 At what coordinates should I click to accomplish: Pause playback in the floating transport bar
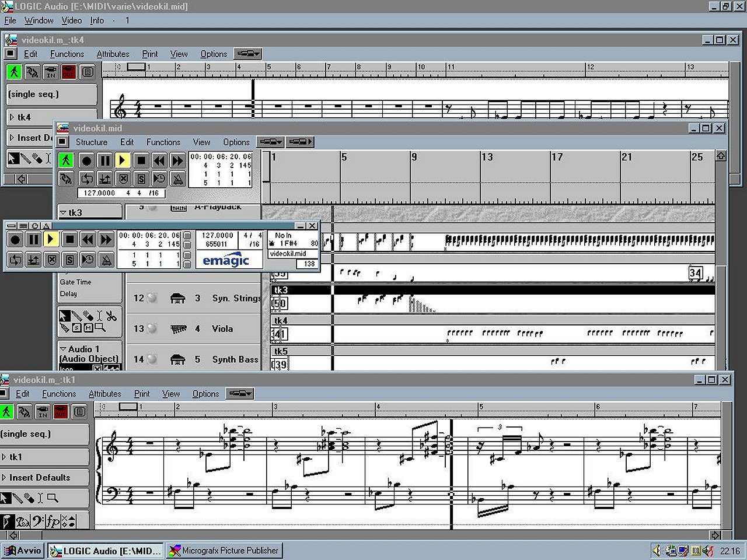pos(33,239)
